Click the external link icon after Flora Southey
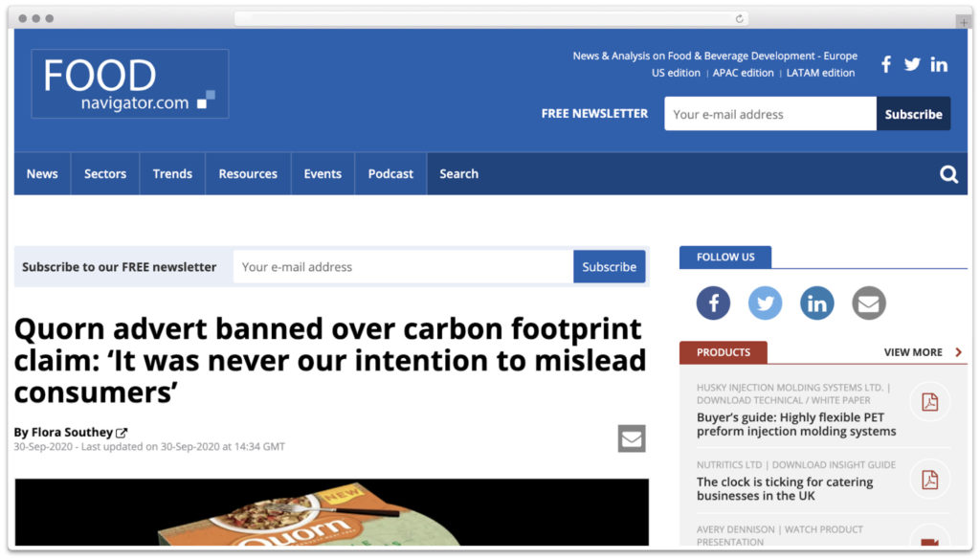The width and height of the screenshot is (980, 560). point(122,433)
